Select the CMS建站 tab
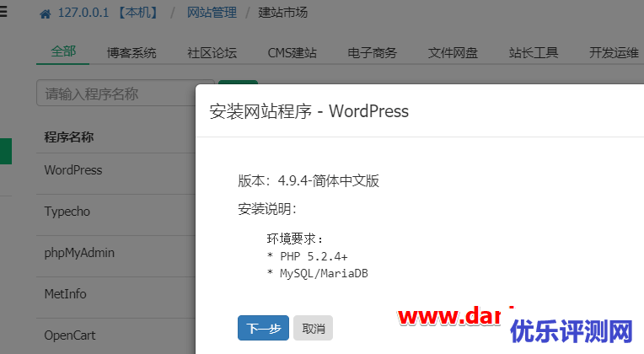The width and height of the screenshot is (644, 354). coord(292,52)
